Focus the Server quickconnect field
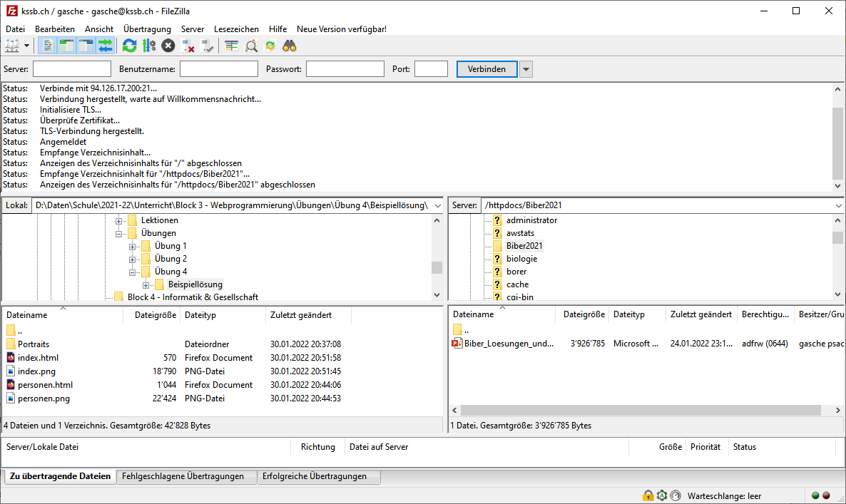Image resolution: width=846 pixels, height=504 pixels. [72, 69]
